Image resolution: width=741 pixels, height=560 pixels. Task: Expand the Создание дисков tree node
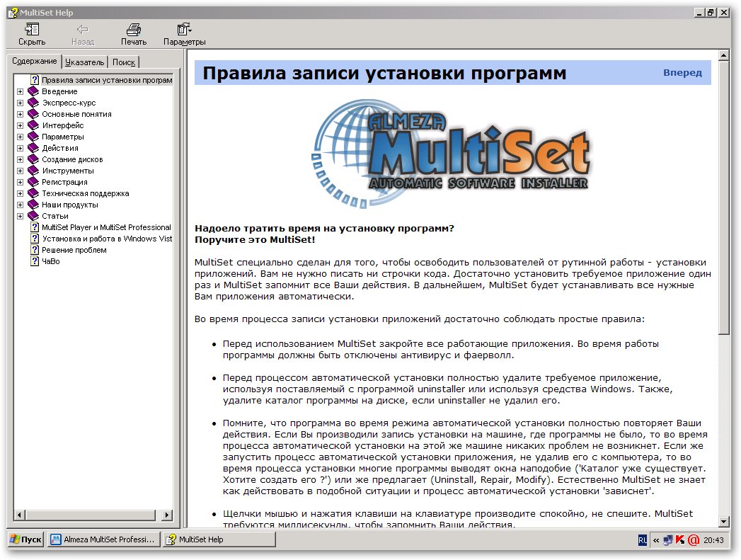coord(20,159)
